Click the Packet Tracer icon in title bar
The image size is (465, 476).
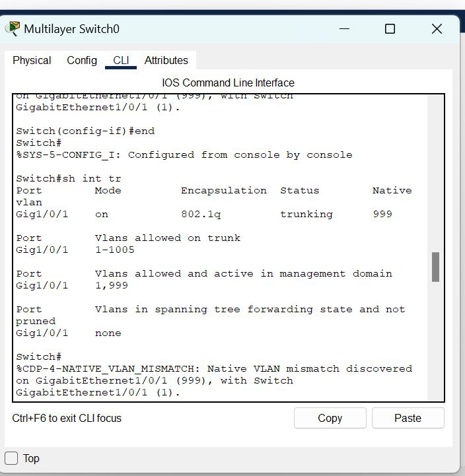tap(12, 29)
